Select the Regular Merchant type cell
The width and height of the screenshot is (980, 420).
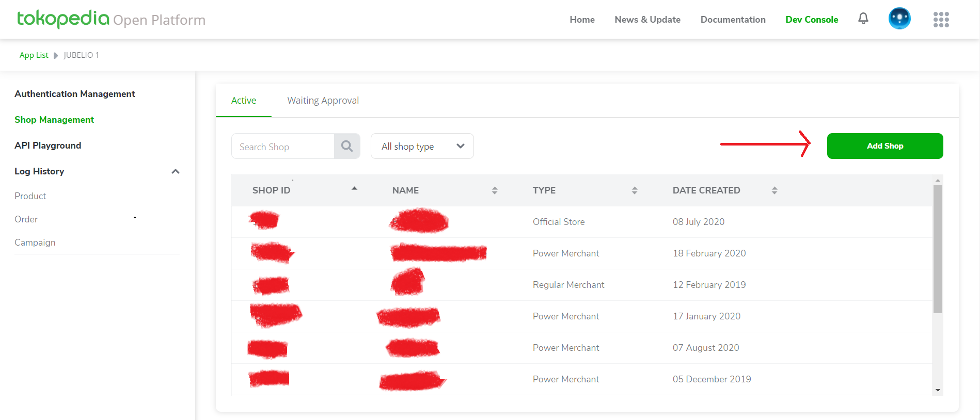[x=568, y=285]
